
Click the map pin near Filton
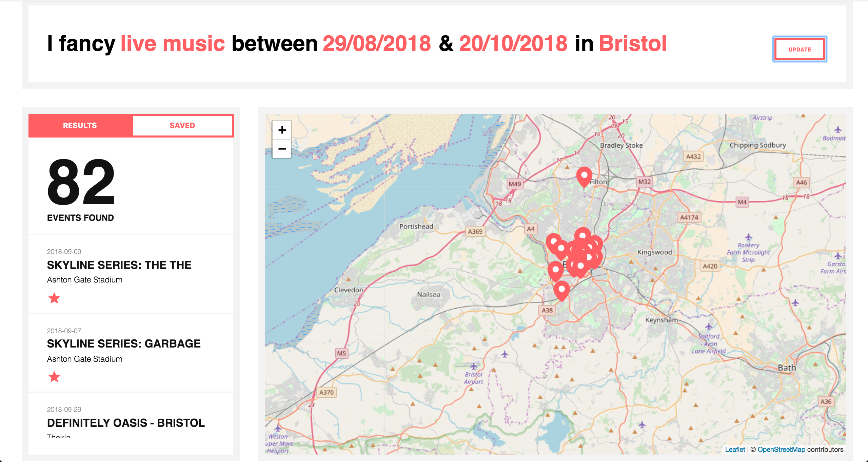click(x=584, y=176)
